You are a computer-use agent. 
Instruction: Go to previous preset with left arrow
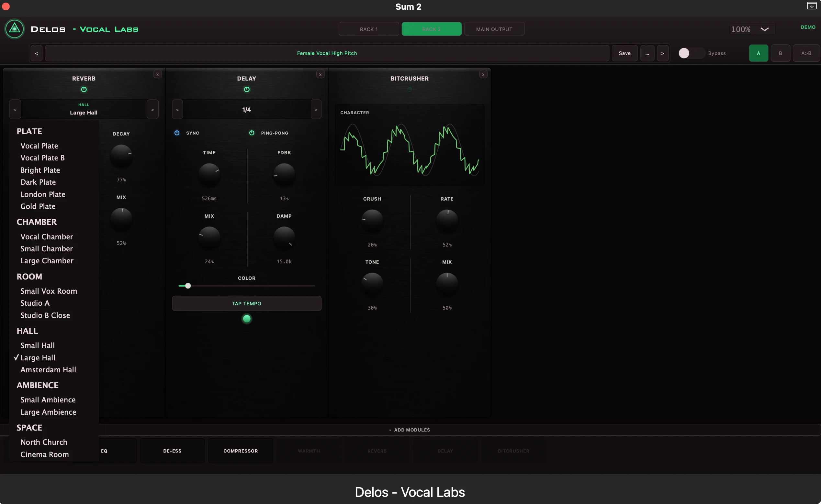click(36, 53)
